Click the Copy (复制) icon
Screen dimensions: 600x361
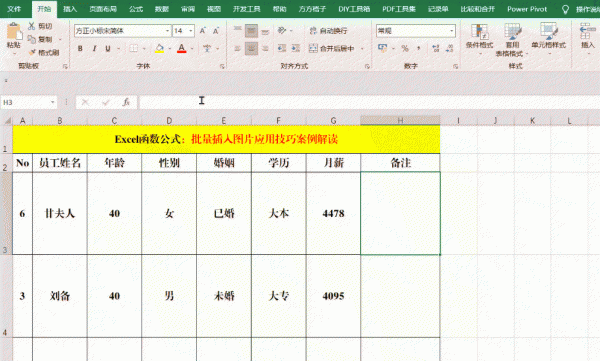pos(31,39)
